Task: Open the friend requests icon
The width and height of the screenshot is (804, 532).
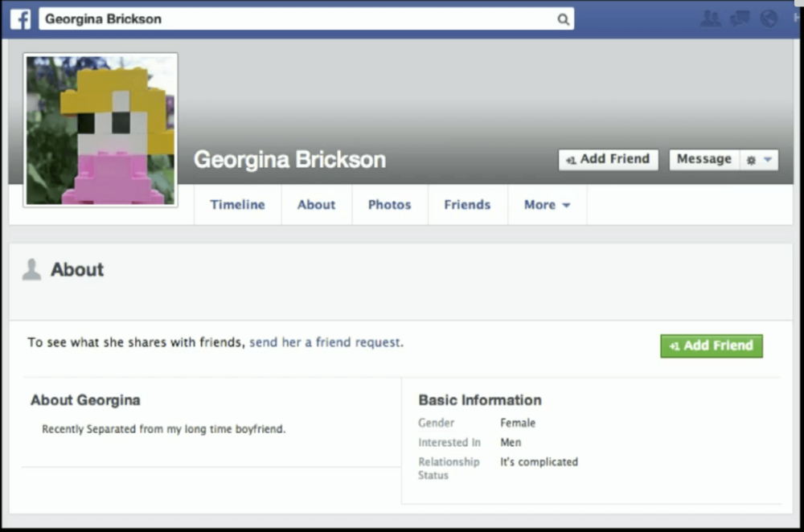Action: tap(710, 18)
